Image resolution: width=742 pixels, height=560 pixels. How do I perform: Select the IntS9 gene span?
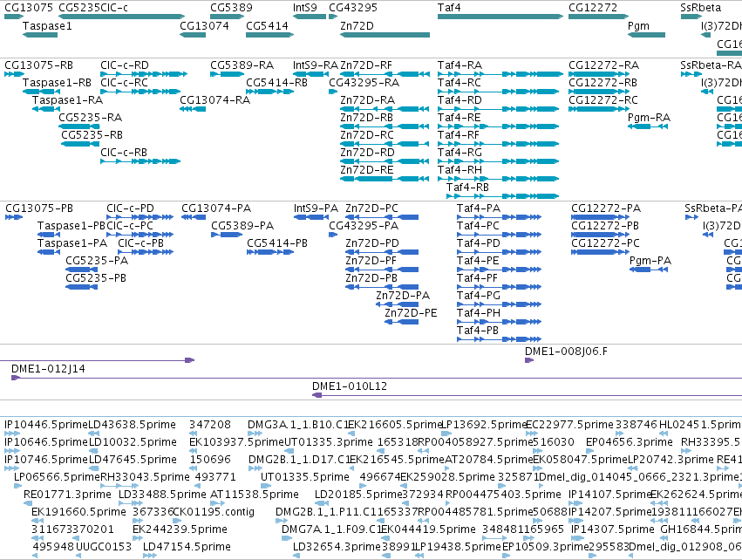(310, 17)
